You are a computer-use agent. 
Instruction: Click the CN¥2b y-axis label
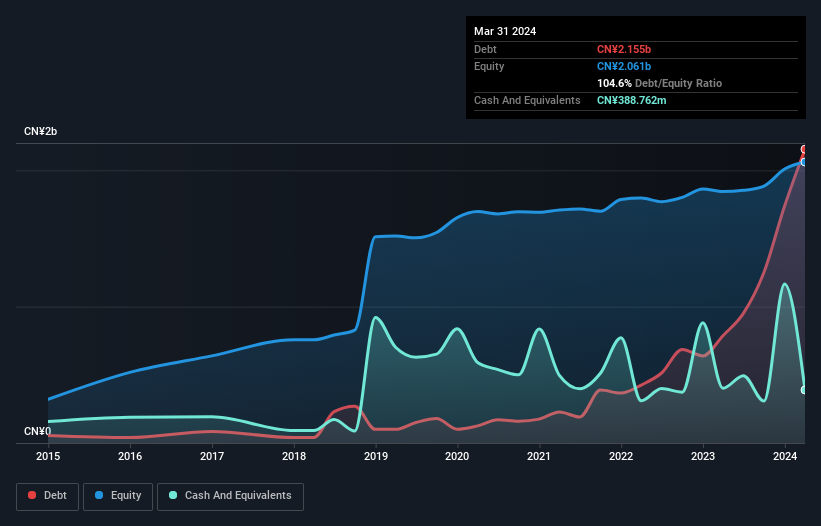(40, 131)
